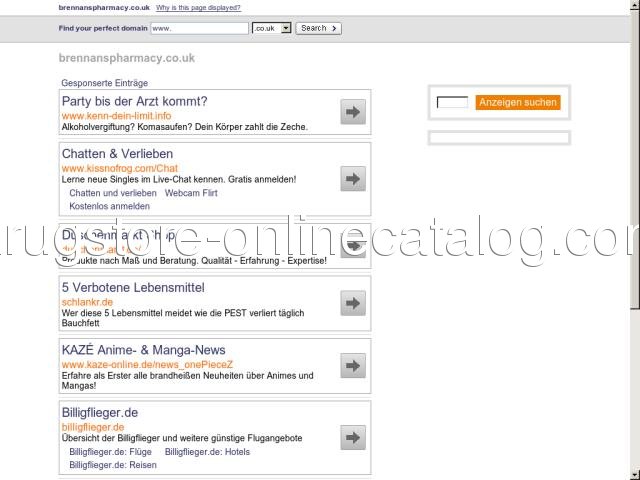Open 'Chatten & Verlieben' headline
Viewport: 640px width, 480px height.
(118, 154)
